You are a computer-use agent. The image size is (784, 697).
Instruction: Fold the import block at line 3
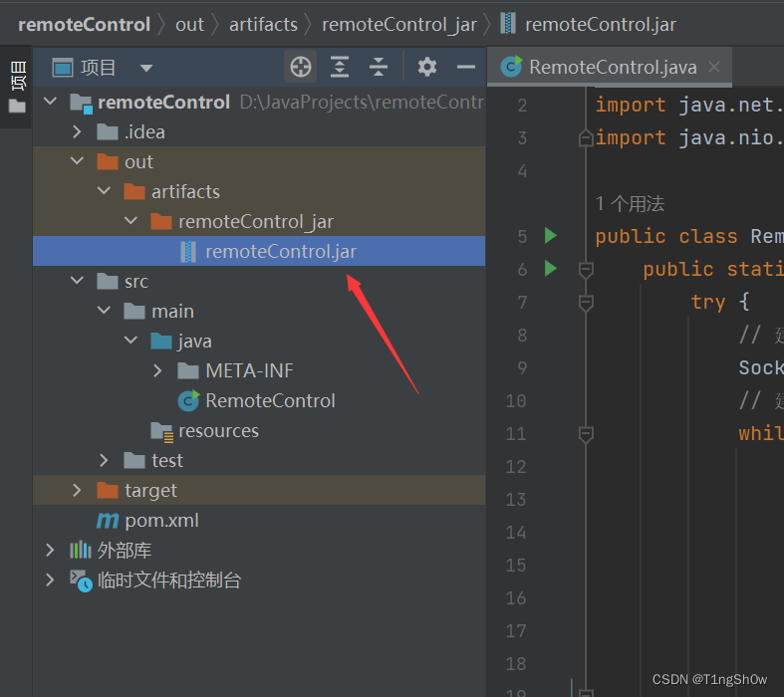[x=586, y=137]
